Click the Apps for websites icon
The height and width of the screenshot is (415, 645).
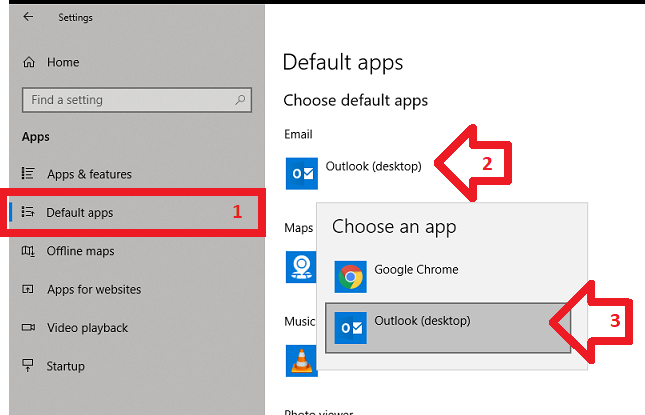point(28,289)
